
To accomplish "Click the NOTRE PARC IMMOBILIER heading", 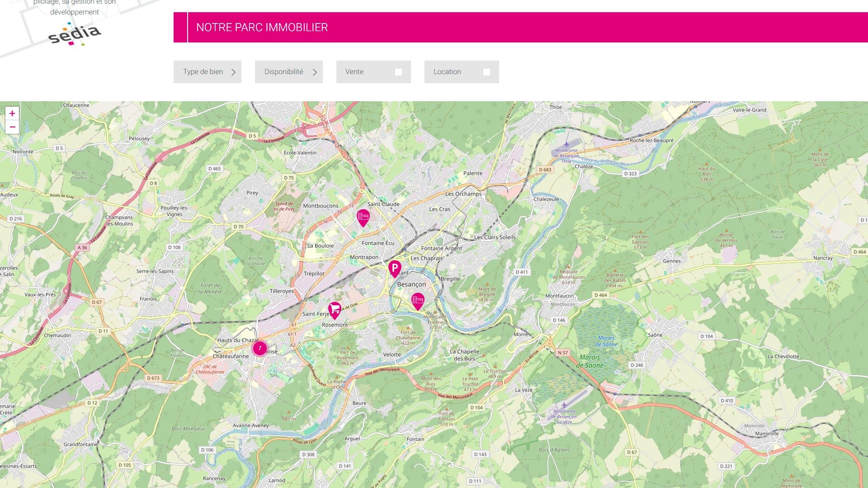I will (x=262, y=28).
